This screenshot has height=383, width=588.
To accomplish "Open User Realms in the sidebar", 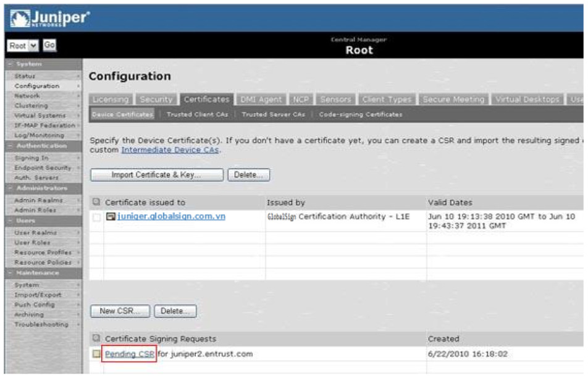I will [x=36, y=232].
